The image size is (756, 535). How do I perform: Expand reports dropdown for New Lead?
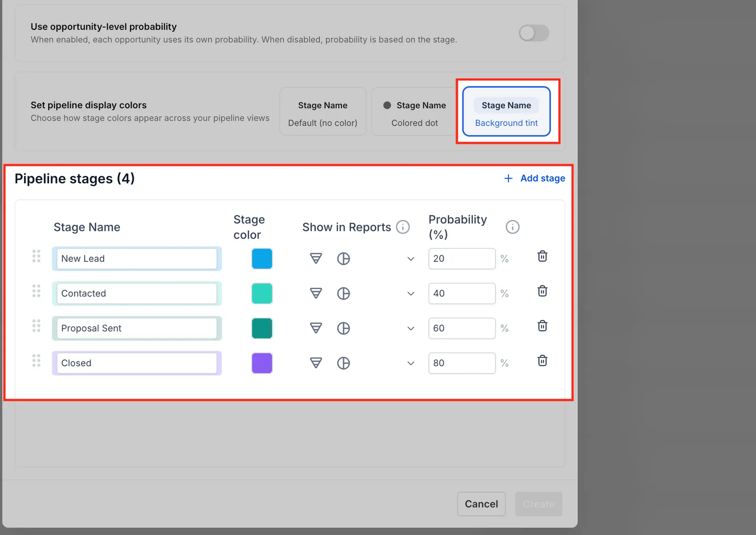click(x=411, y=259)
